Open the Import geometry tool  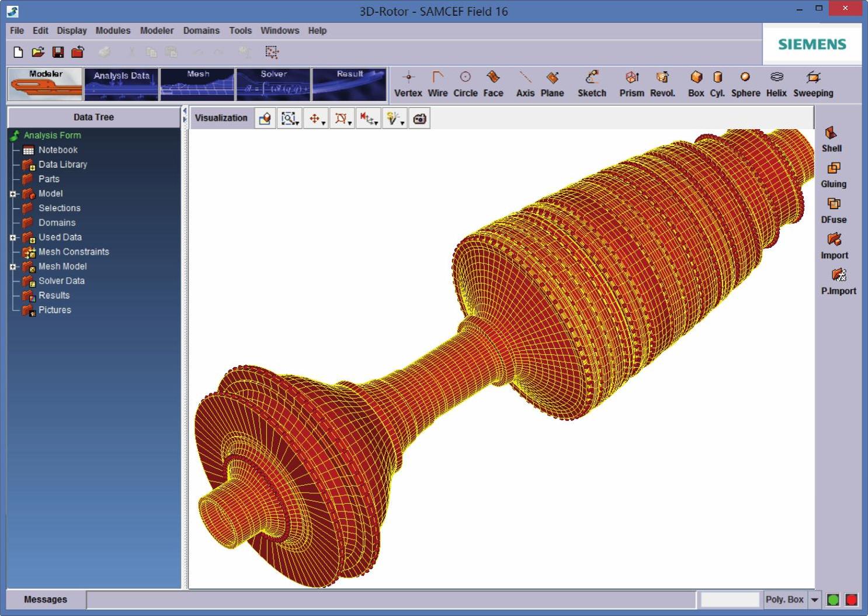(x=834, y=245)
